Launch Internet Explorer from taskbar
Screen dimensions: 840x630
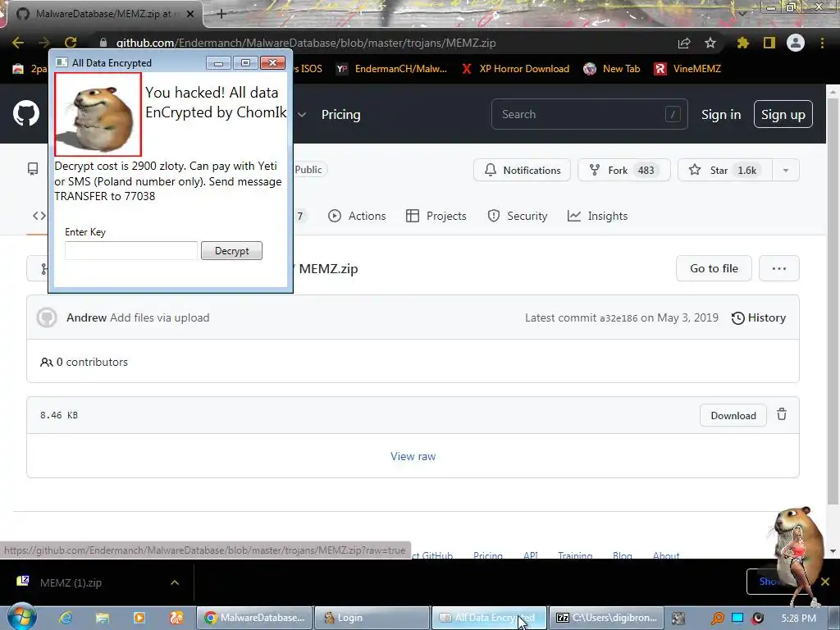coord(66,618)
